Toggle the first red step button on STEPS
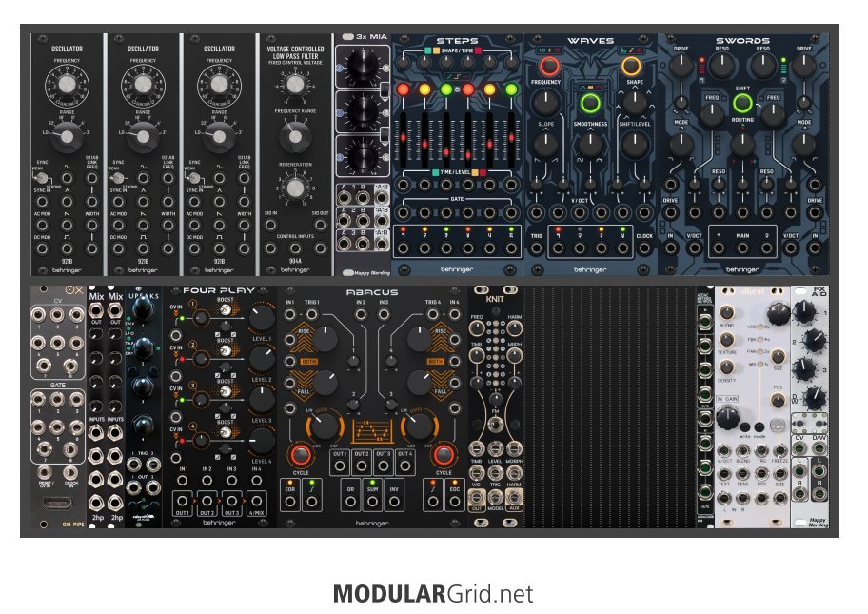Screen dimensions: 868x614 pyautogui.click(x=403, y=89)
